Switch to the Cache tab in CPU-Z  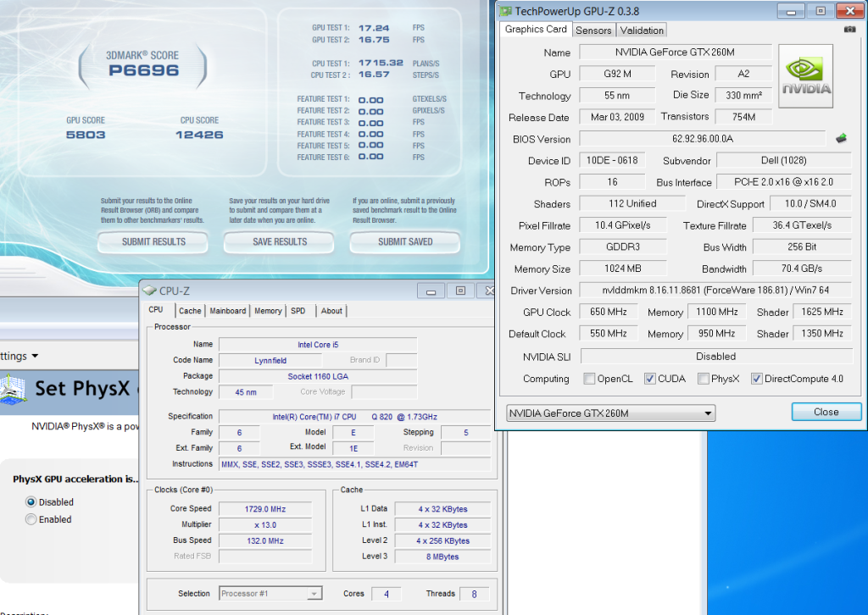pyautogui.click(x=190, y=311)
